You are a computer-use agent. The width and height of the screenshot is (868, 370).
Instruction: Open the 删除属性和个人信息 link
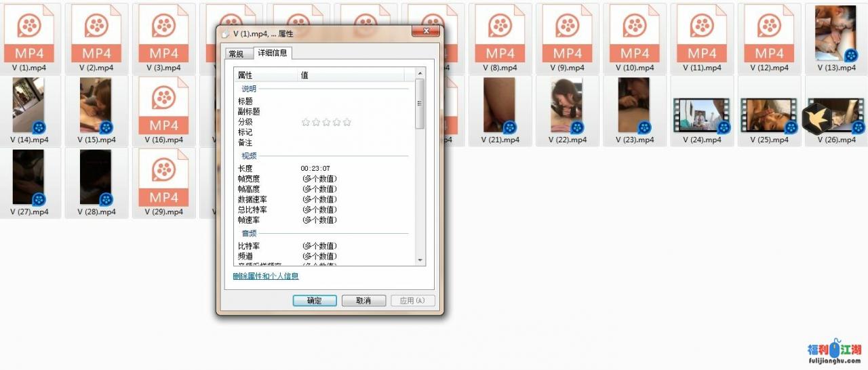point(265,276)
